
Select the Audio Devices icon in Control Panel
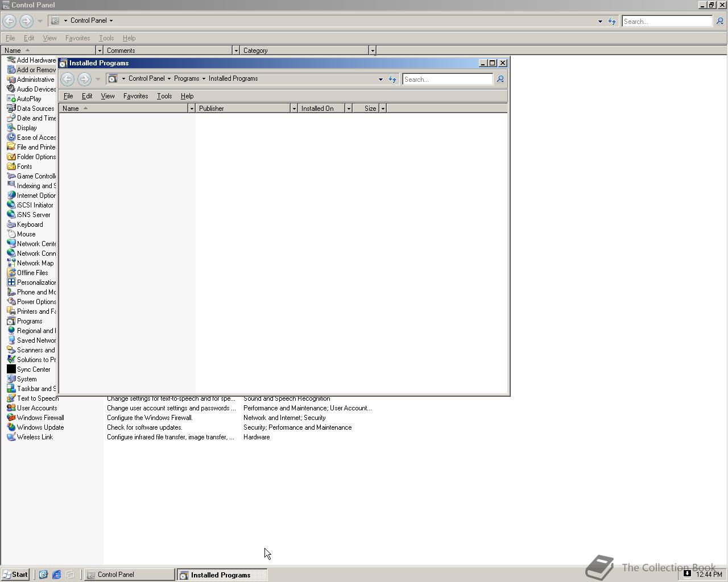click(x=11, y=89)
